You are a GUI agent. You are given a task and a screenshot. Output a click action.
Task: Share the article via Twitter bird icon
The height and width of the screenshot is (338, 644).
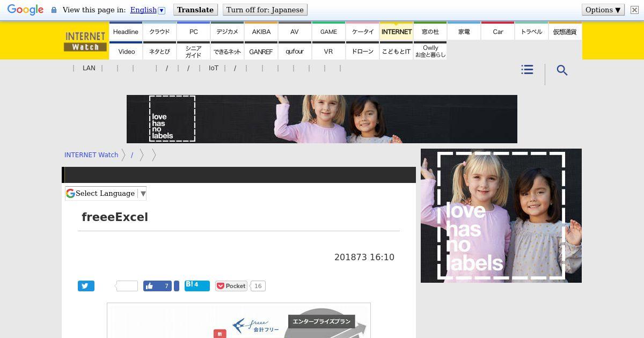86,286
